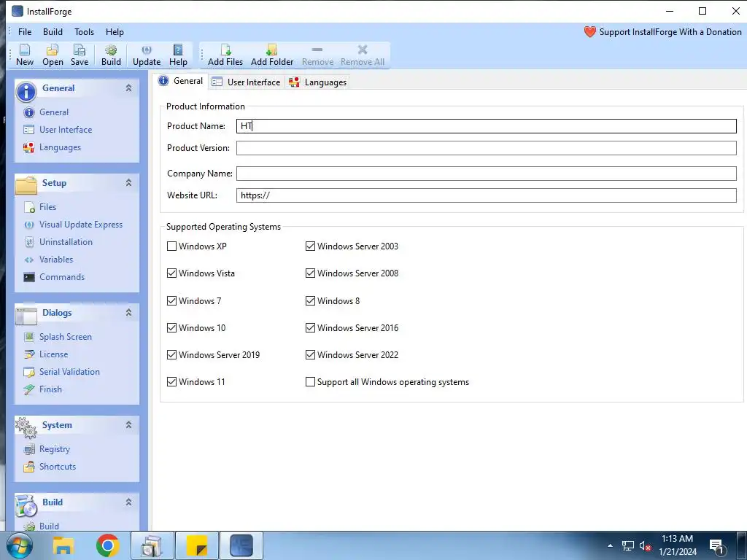Switch to the User Interface tab
The height and width of the screenshot is (560, 747).
tap(247, 82)
